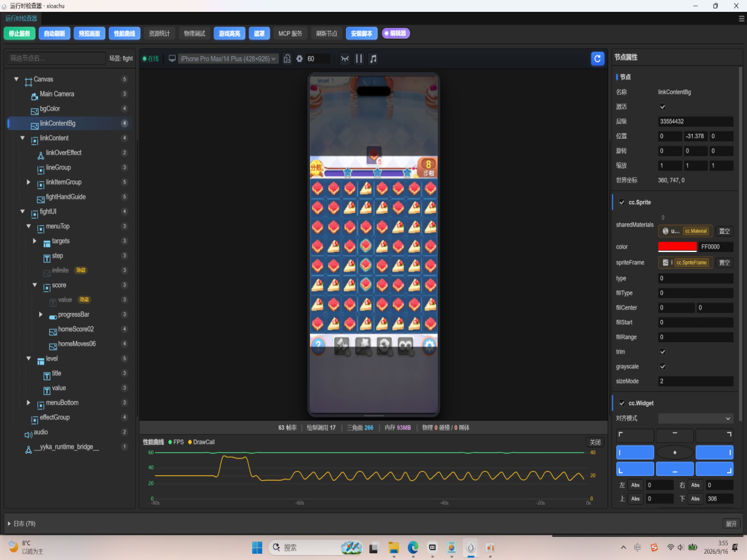Click the 刷新节点 refresh nodes item
The height and width of the screenshot is (560, 747).
(x=327, y=34)
